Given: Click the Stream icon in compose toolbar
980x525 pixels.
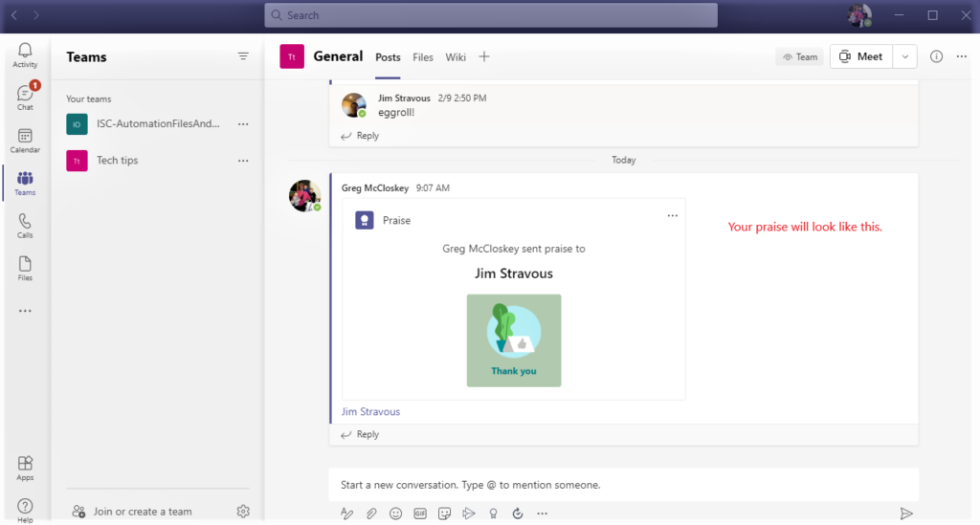Looking at the screenshot, I should pyautogui.click(x=469, y=514).
